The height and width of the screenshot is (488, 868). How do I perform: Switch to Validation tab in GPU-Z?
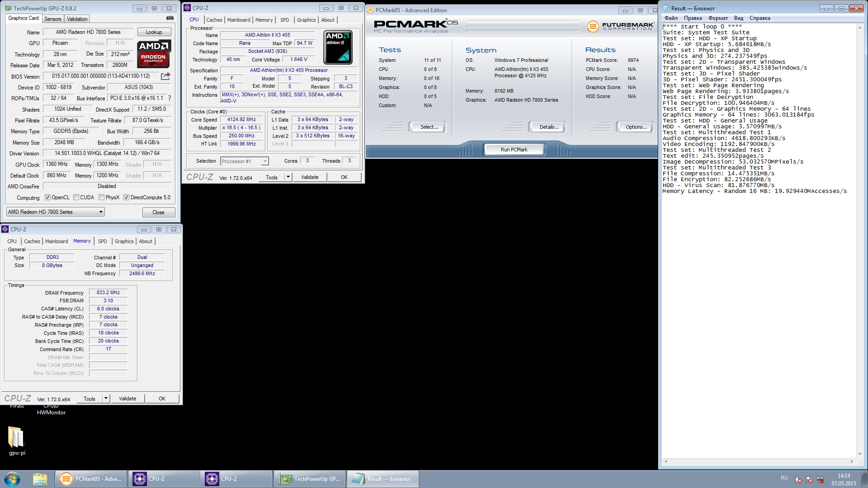[77, 19]
